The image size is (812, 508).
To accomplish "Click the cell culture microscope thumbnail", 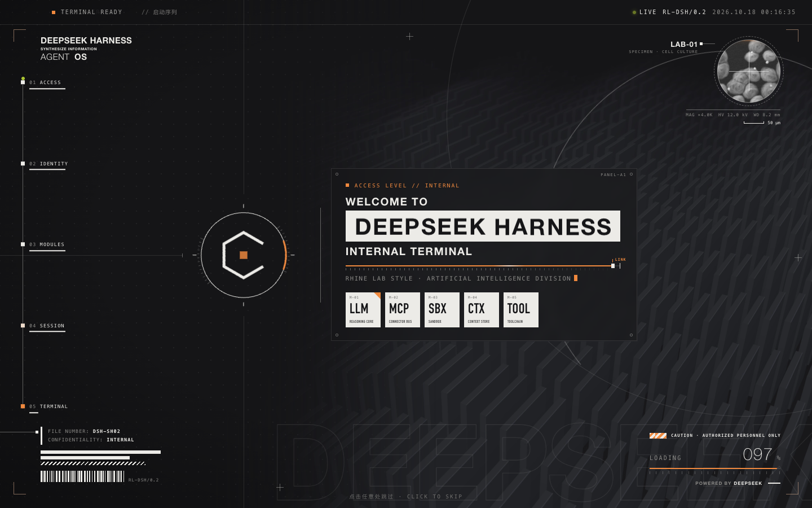I will click(749, 71).
